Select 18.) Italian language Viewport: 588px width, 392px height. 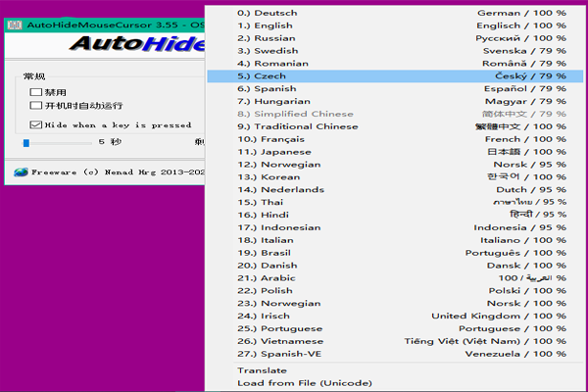(x=395, y=240)
